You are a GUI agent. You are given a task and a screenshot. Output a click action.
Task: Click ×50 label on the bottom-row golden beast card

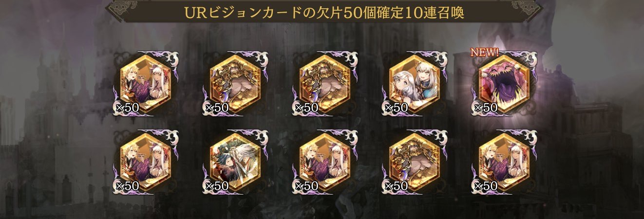pyautogui.click(x=396, y=186)
